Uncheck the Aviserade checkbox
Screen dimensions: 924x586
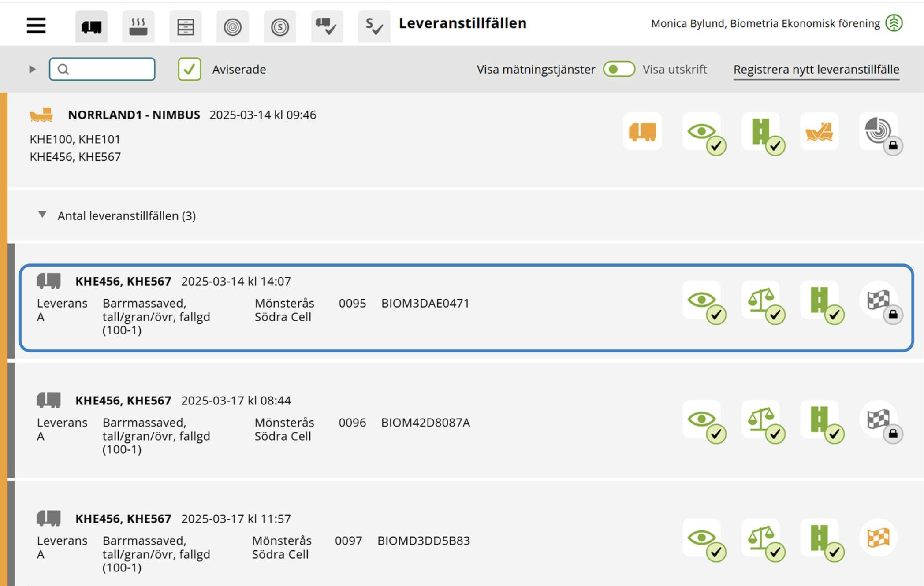tap(190, 69)
